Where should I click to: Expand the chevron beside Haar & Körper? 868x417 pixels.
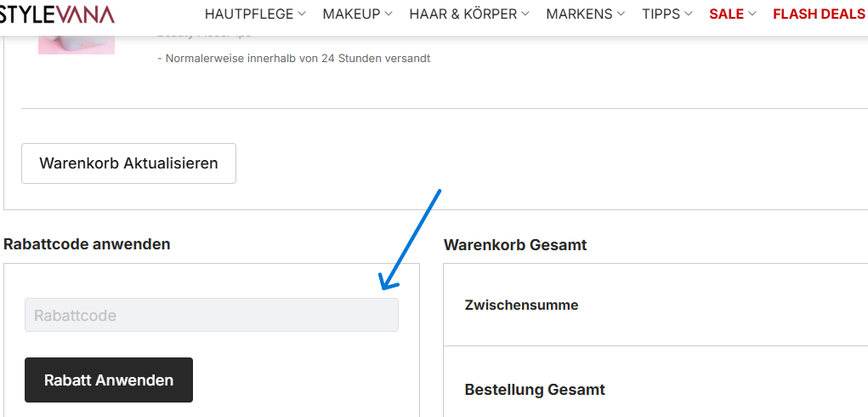[525, 14]
